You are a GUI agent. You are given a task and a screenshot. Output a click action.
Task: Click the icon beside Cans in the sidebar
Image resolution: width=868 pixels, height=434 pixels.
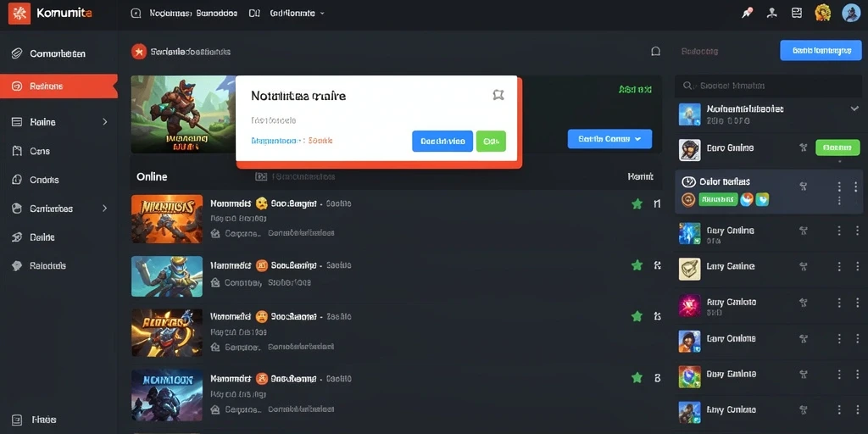click(17, 151)
